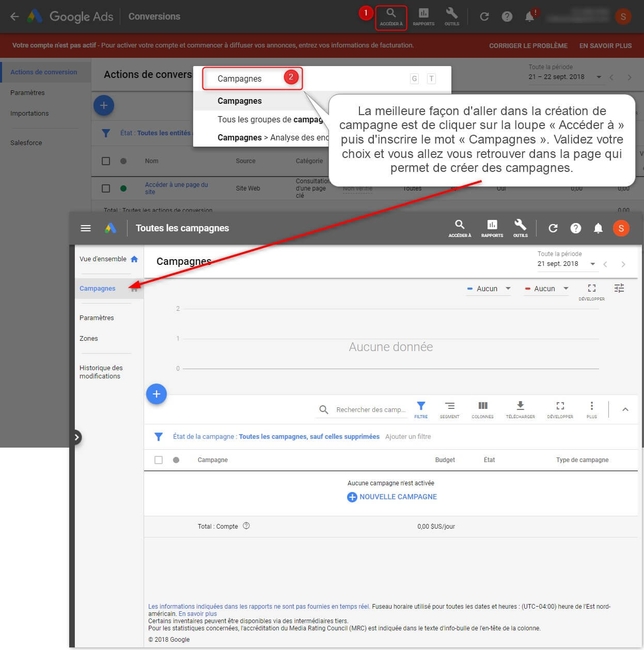Click the help icon next to Total : Compte
This screenshot has width=644, height=650.
pyautogui.click(x=246, y=526)
